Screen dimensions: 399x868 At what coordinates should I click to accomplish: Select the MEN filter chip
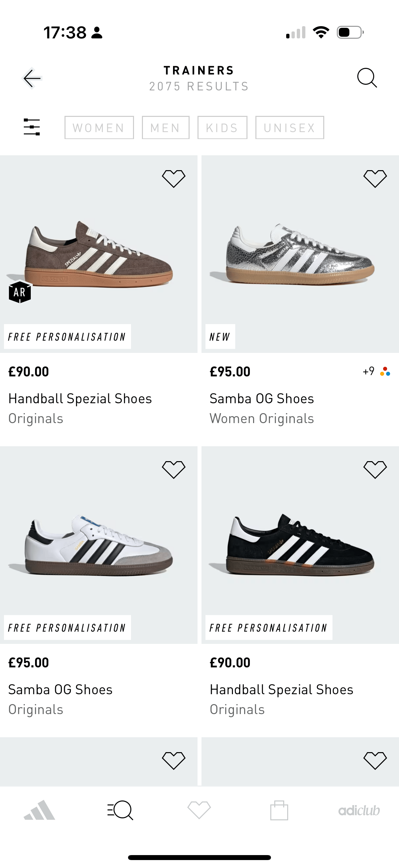coord(165,127)
